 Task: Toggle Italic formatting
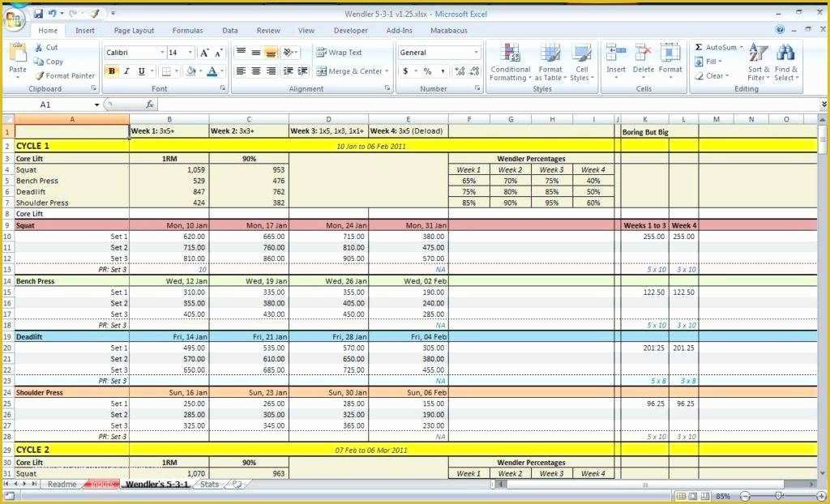126,71
